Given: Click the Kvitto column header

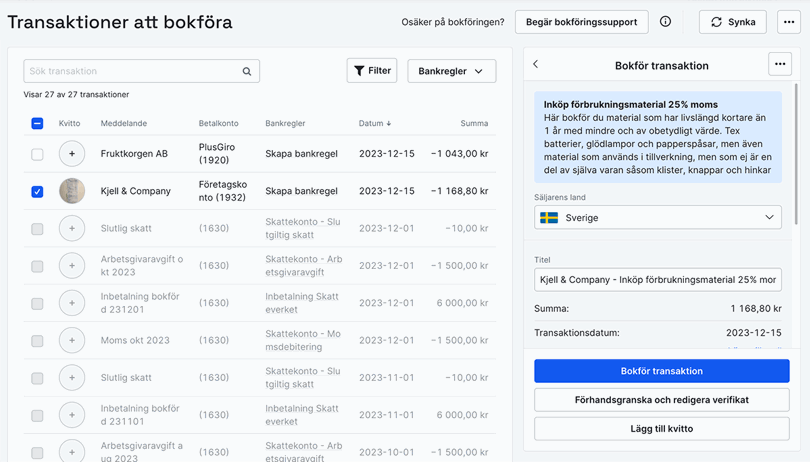Looking at the screenshot, I should 69,124.
